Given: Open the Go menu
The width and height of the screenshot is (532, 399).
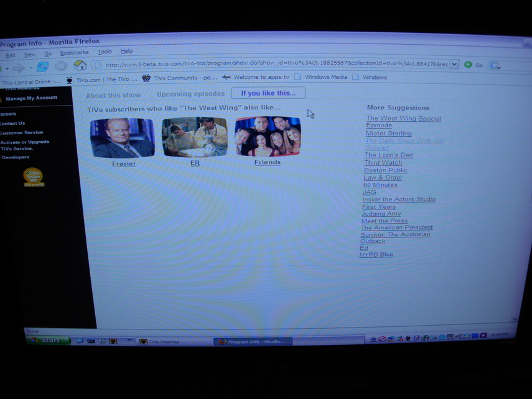Looking at the screenshot, I should [48, 54].
